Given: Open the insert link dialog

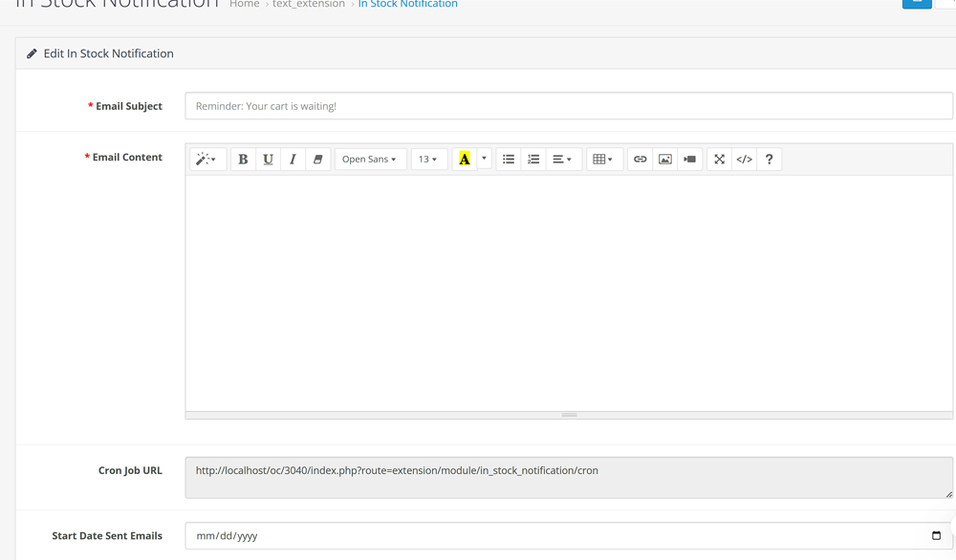Looking at the screenshot, I should pyautogui.click(x=641, y=160).
